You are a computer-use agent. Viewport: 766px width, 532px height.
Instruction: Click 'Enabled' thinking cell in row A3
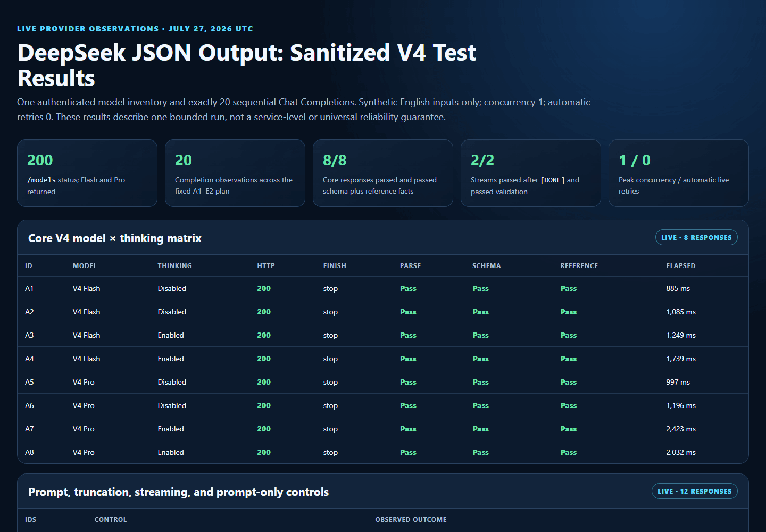[x=171, y=335]
